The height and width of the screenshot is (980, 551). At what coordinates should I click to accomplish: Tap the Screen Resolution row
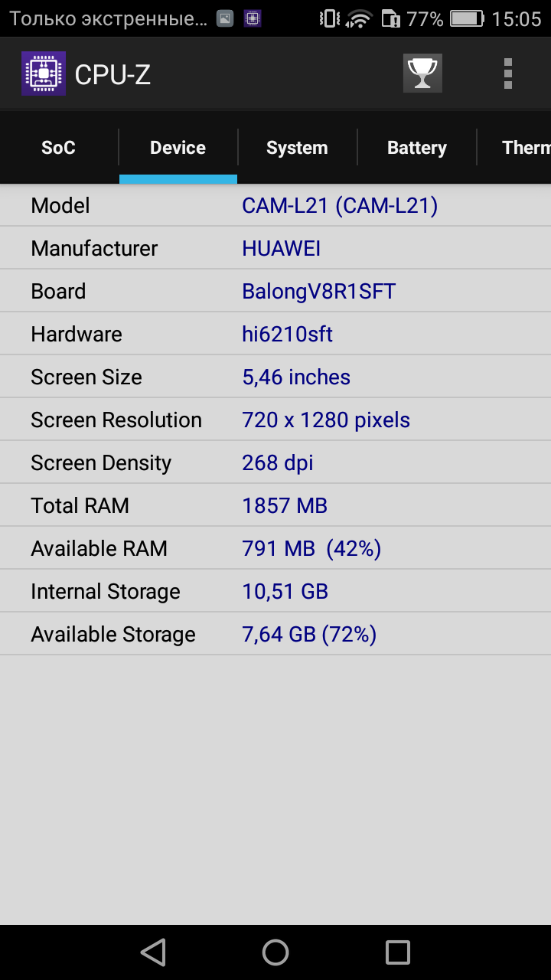(x=275, y=420)
